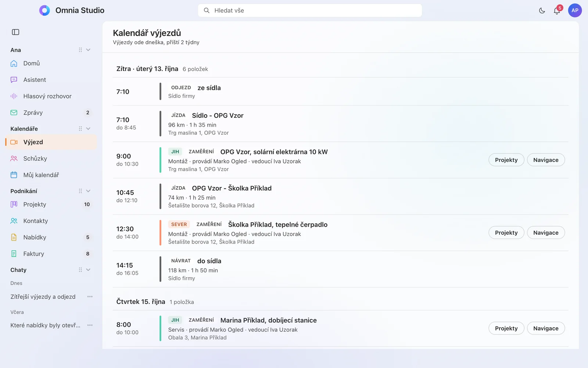Open Navigace for Marina Příklad dobíjecí stanice
Screen dimensions: 588x368
pos(546,328)
